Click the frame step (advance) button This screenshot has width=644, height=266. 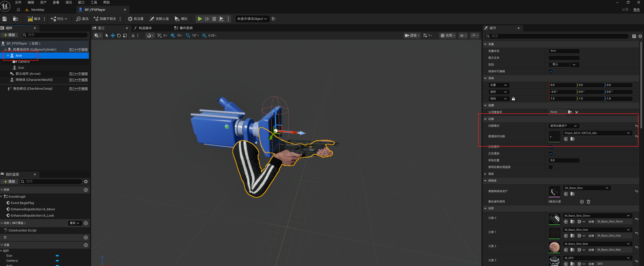click(x=207, y=19)
